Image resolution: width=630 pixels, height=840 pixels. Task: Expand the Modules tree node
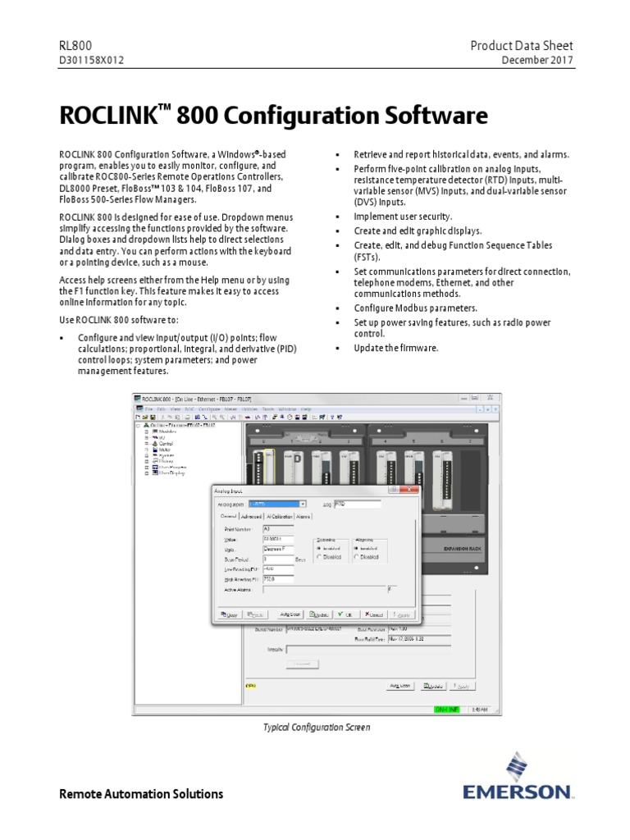[147, 431]
